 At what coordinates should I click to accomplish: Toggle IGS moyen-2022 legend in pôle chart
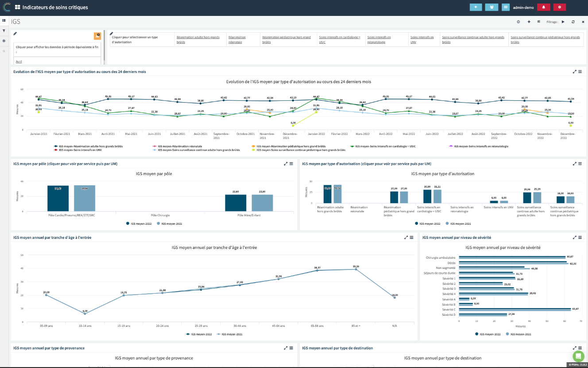(139, 224)
